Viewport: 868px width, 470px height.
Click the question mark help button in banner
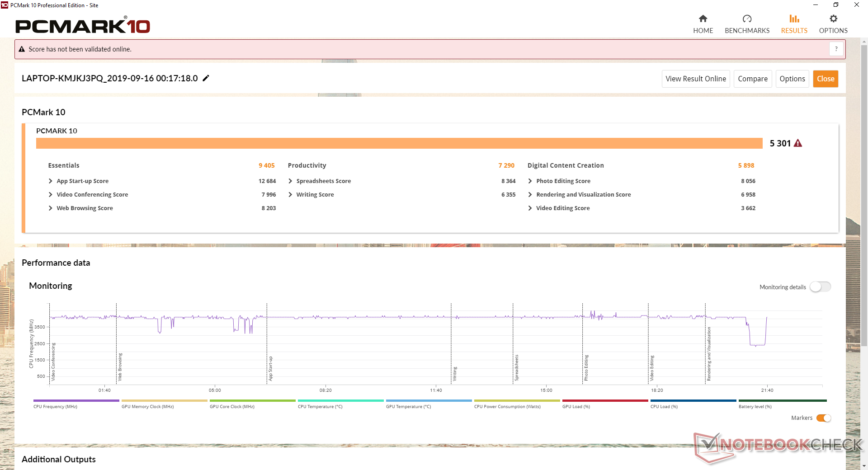tap(836, 49)
